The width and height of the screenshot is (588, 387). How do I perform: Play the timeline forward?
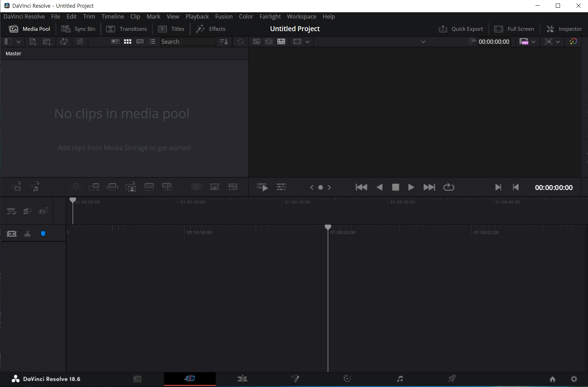(411, 187)
